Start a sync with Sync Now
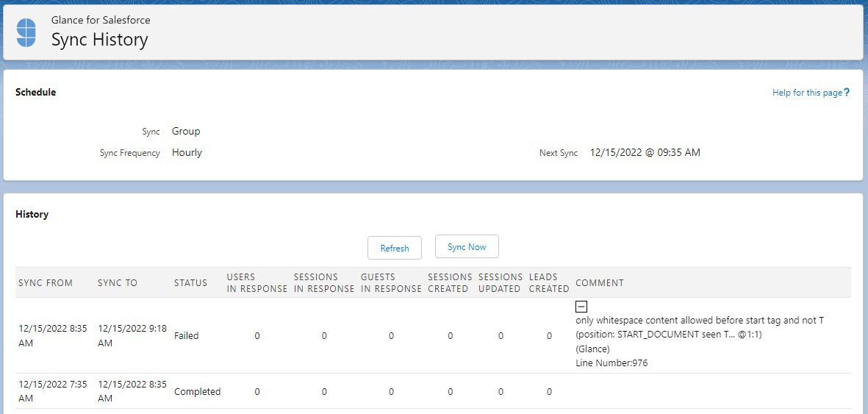This screenshot has width=868, height=414. pyautogui.click(x=467, y=247)
